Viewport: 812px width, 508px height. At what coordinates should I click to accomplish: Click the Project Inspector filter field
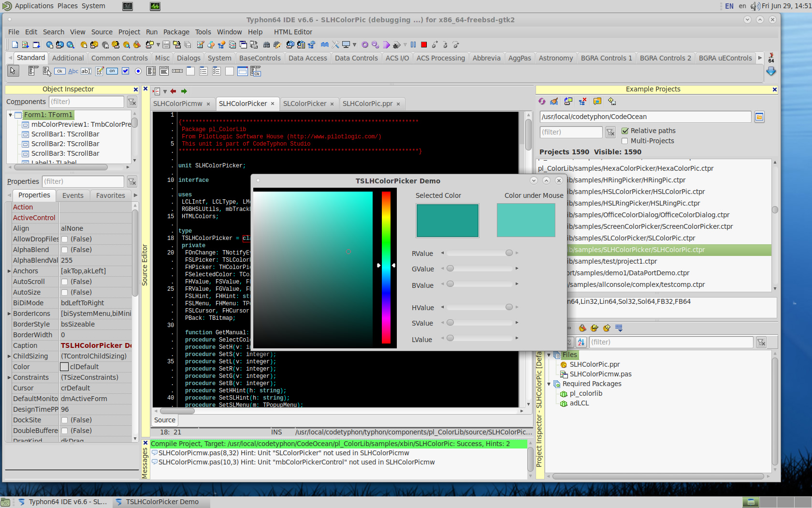pos(671,342)
